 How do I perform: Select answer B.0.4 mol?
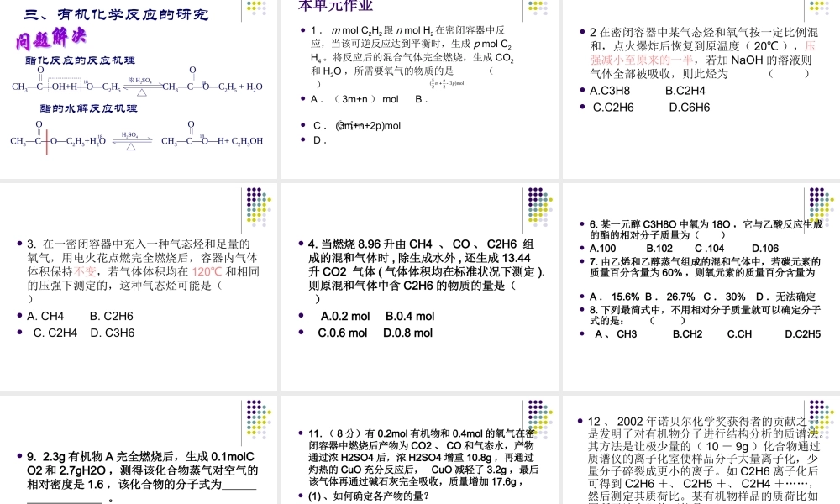[x=410, y=317]
